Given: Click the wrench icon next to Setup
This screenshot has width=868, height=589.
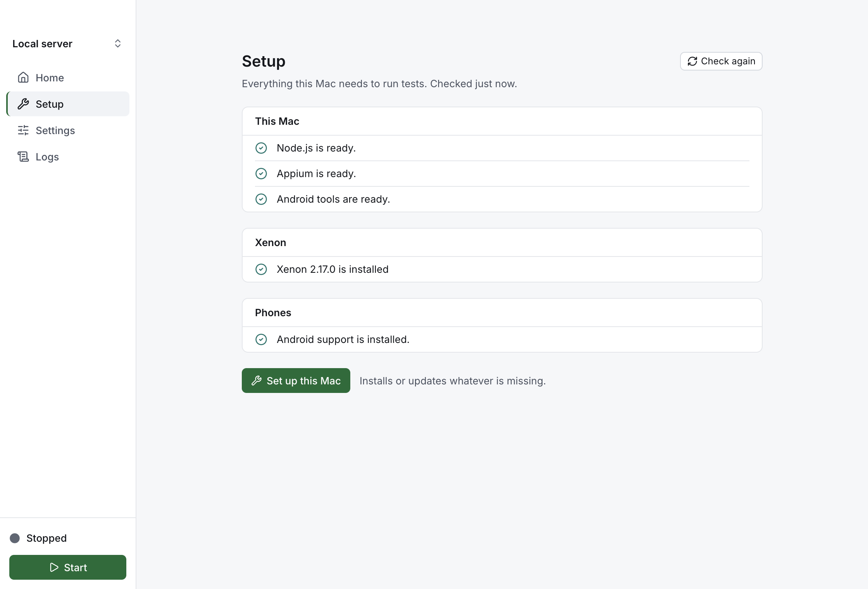Looking at the screenshot, I should click(x=23, y=104).
